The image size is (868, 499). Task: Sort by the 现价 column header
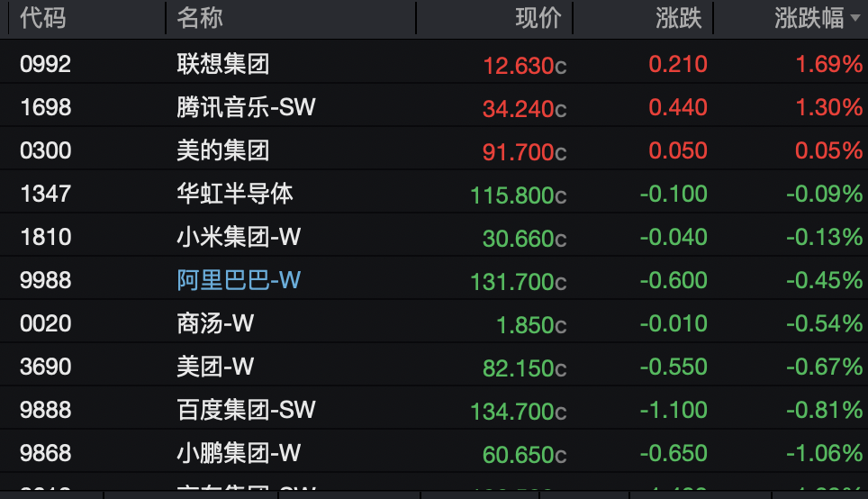click(x=538, y=18)
